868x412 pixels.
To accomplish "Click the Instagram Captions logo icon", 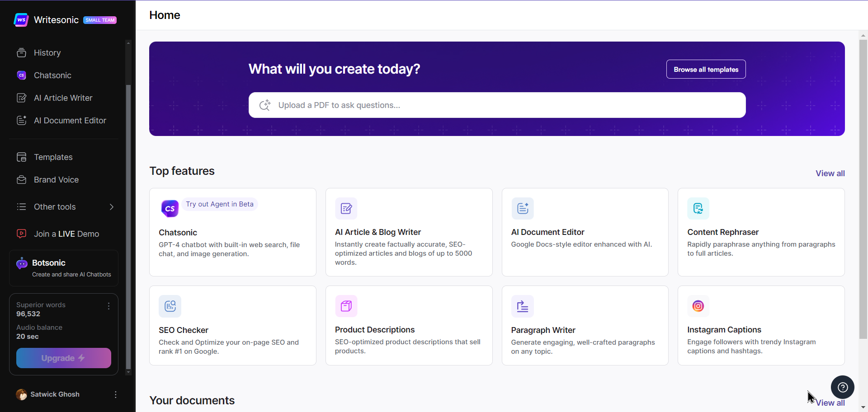I will pos(698,306).
